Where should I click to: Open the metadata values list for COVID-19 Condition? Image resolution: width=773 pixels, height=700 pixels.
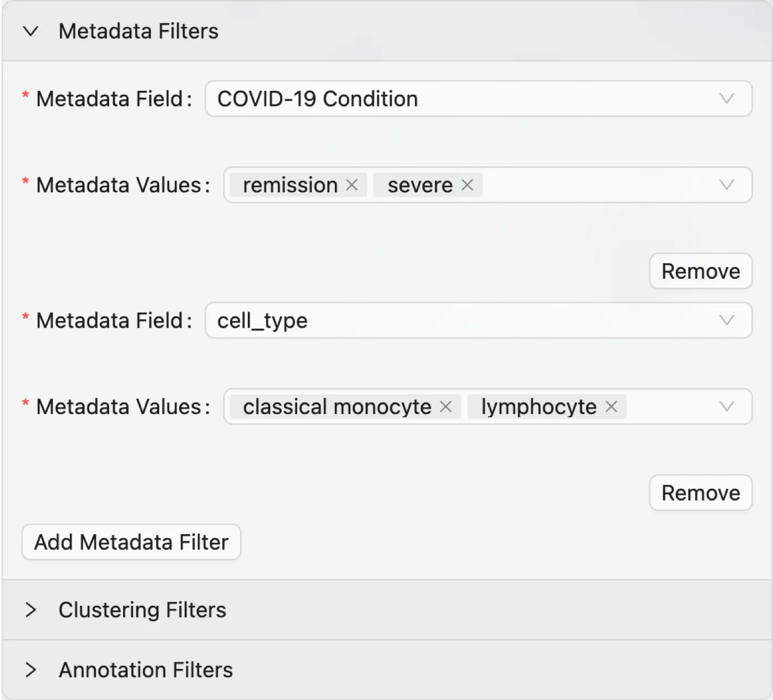pos(582,185)
